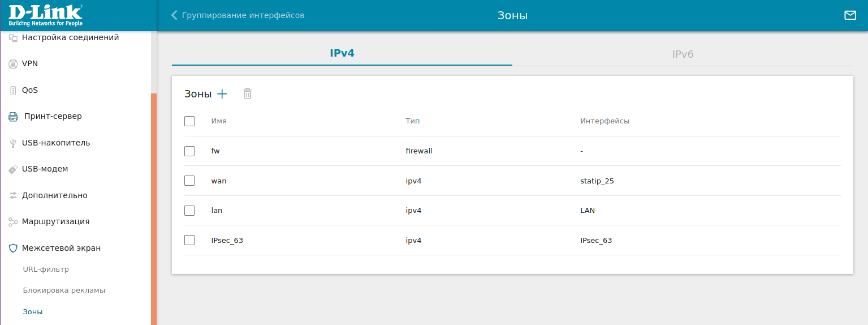Expand the Маршрутизация menu section
Screen dimensions: 868x325
[x=55, y=221]
